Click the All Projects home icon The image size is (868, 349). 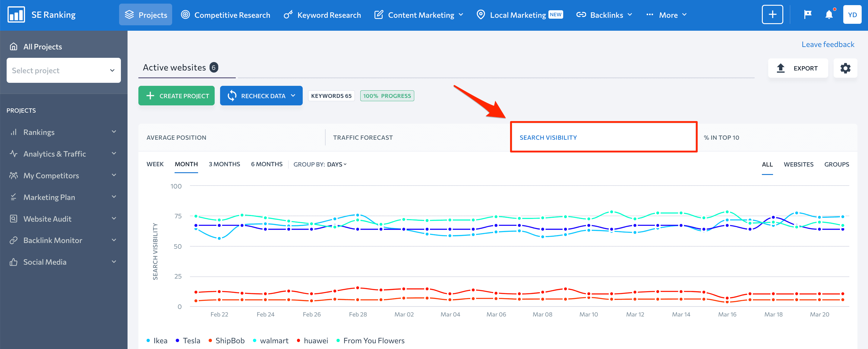tap(14, 46)
